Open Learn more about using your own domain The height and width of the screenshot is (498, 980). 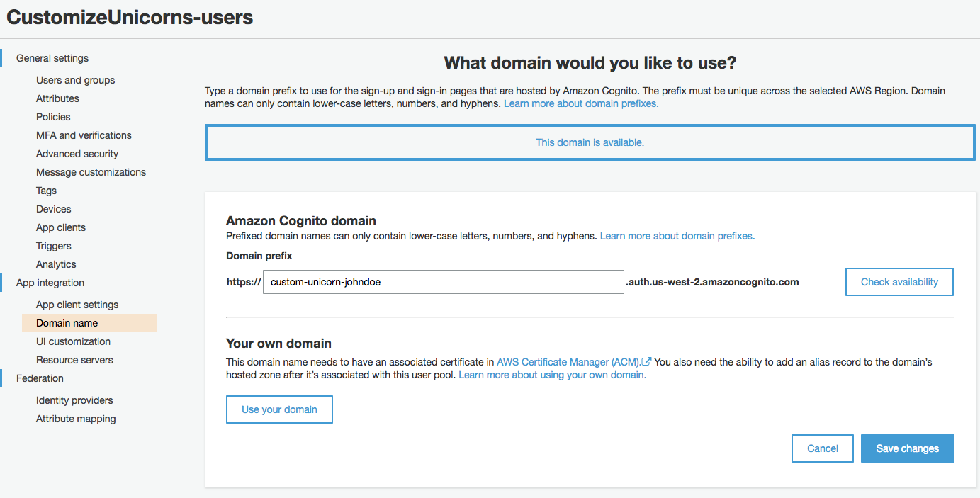point(553,375)
